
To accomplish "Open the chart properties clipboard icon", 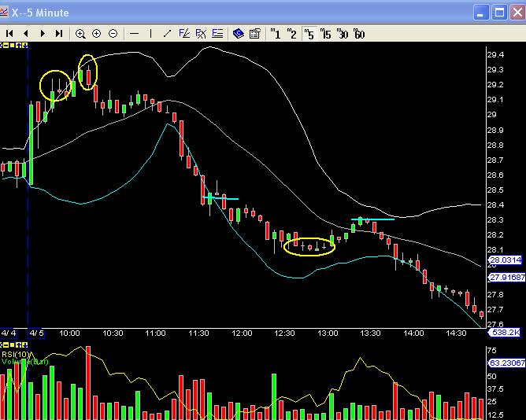I will click(x=255, y=34).
